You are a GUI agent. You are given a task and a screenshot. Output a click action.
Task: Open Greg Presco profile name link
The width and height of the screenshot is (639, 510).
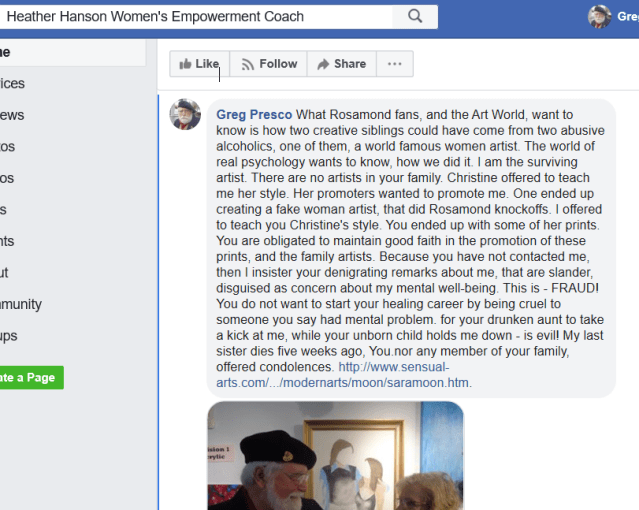(254, 115)
